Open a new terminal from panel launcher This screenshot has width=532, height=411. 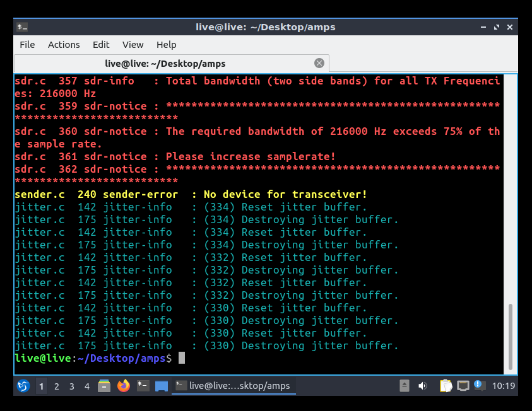143,386
